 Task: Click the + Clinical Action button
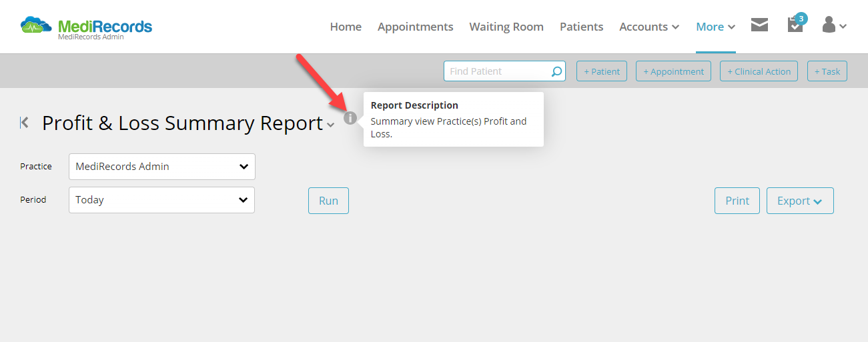759,71
